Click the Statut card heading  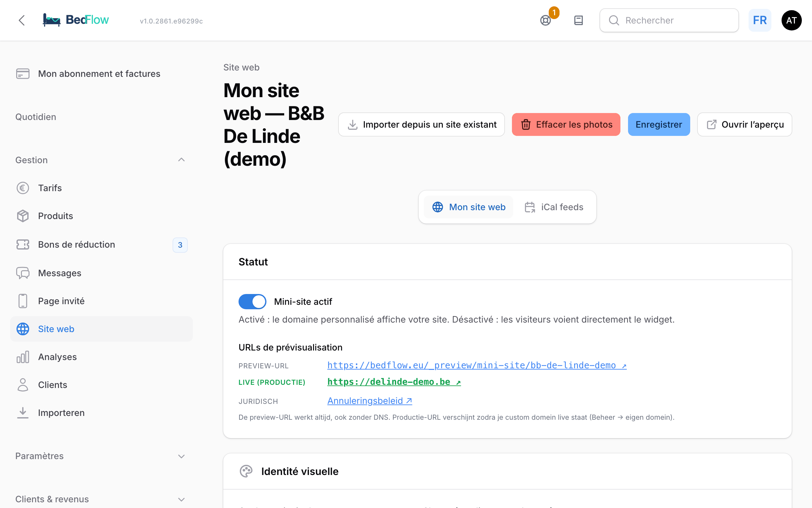tap(253, 262)
